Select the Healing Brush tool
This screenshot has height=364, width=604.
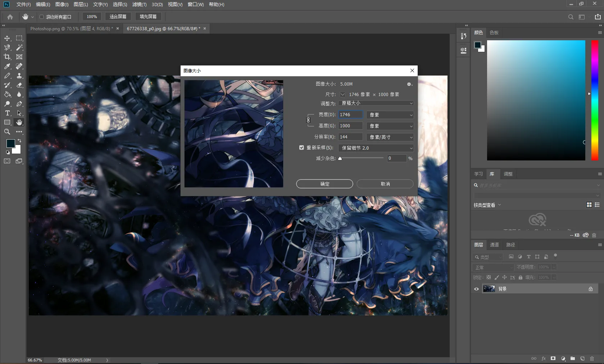[x=19, y=66]
